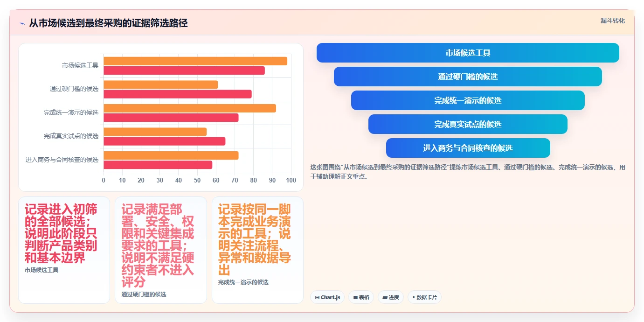644x322 pixels.
Task: Click the 完成真实试点的候选 funnel stage bar
Action: tap(468, 124)
